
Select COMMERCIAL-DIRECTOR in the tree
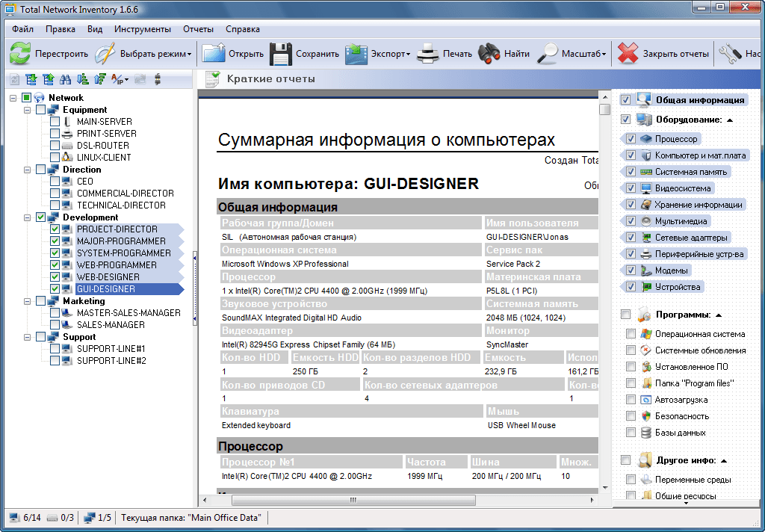(x=126, y=194)
